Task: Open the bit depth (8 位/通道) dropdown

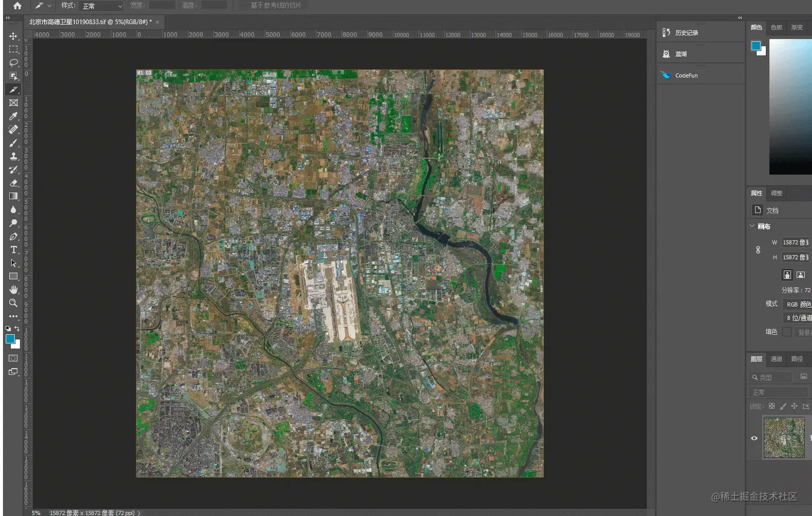Action: (798, 318)
